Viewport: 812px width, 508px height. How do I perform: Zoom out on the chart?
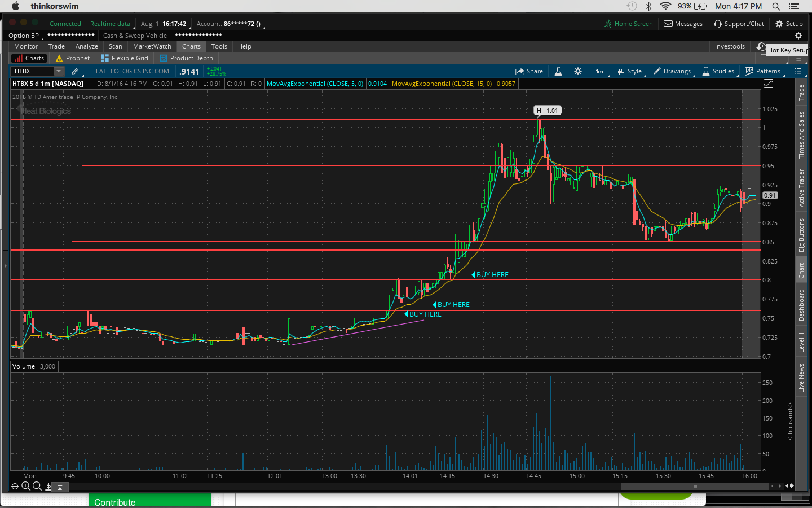pos(37,486)
